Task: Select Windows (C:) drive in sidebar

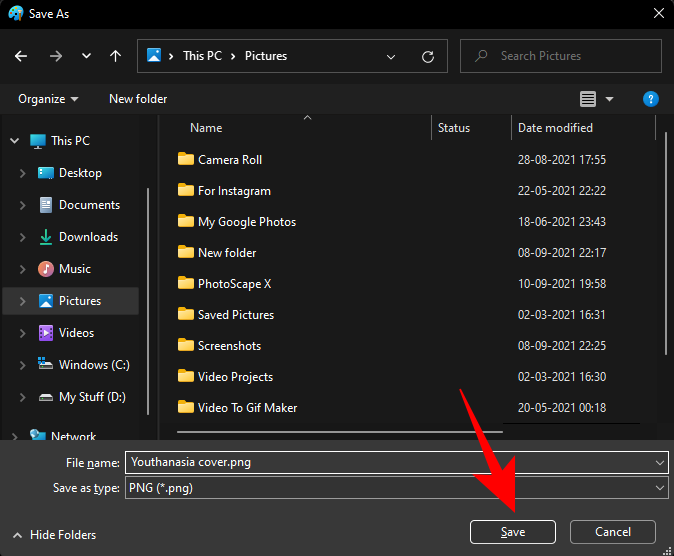Action: 94,365
